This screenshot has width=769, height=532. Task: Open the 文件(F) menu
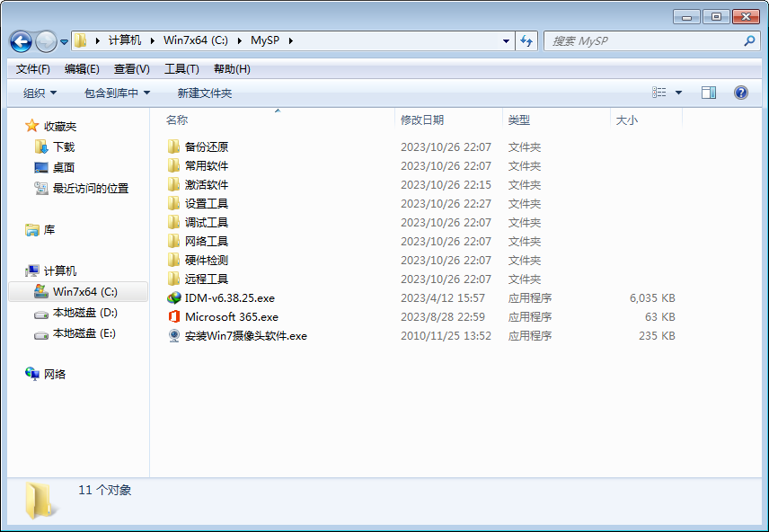33,69
